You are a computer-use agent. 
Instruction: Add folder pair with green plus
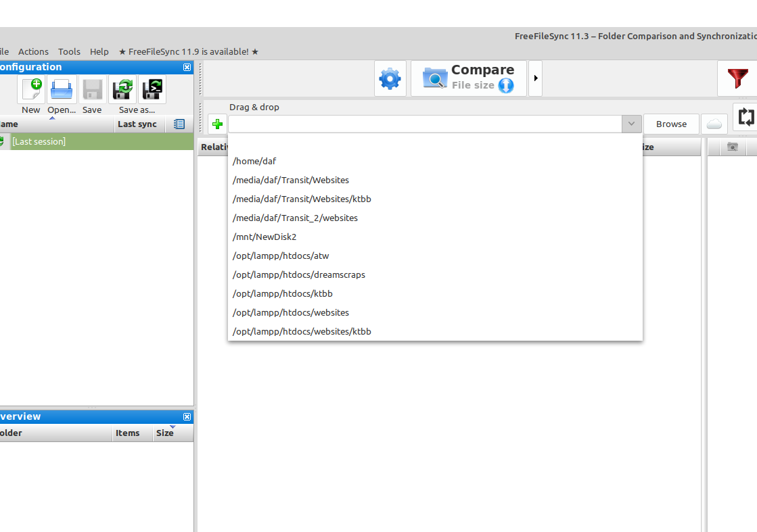tap(218, 124)
